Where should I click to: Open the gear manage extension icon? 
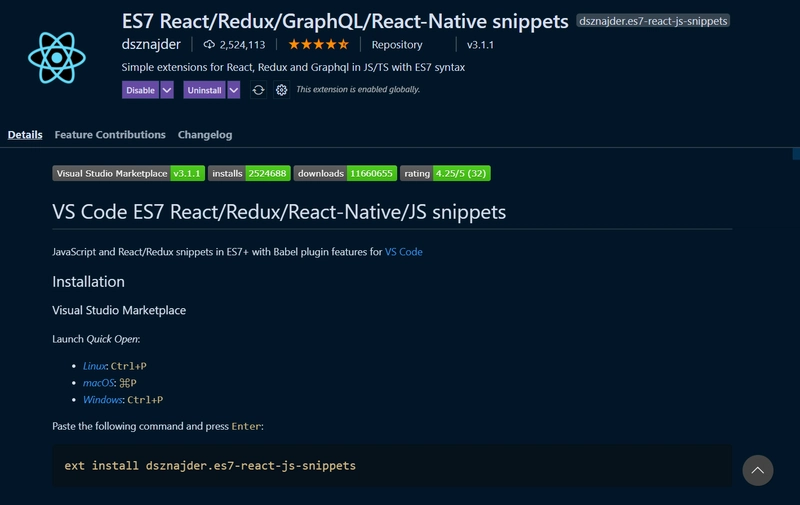click(x=281, y=90)
